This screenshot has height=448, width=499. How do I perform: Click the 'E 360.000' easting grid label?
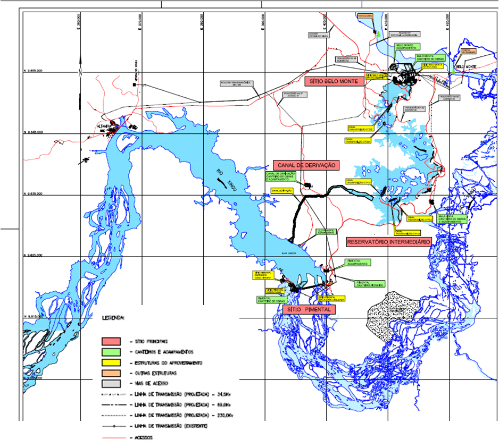coord(79,22)
